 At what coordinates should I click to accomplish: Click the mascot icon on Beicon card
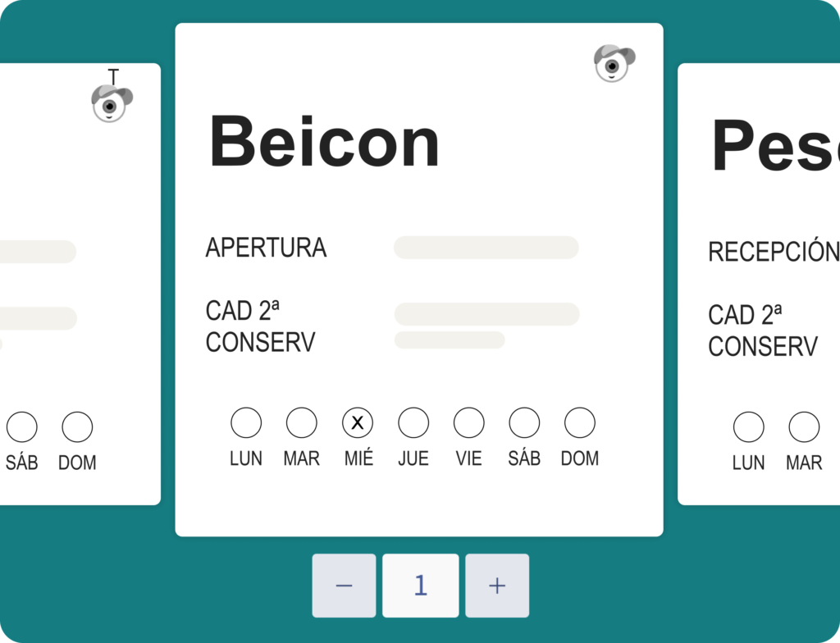coord(614,63)
